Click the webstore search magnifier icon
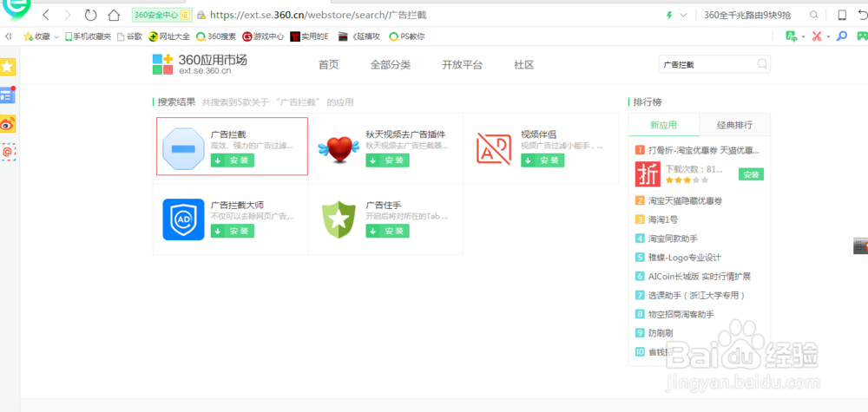The height and width of the screenshot is (412, 868). [x=762, y=64]
